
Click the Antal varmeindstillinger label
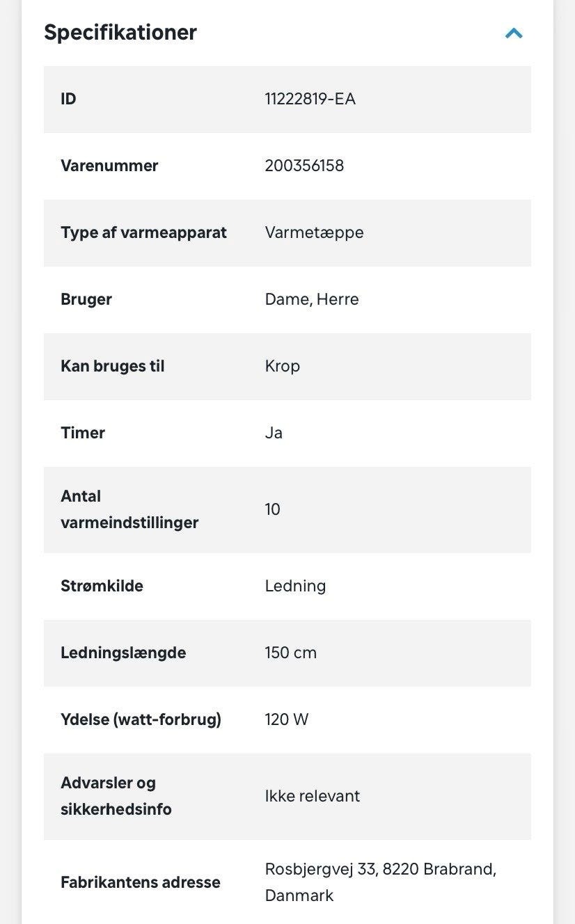coord(129,509)
